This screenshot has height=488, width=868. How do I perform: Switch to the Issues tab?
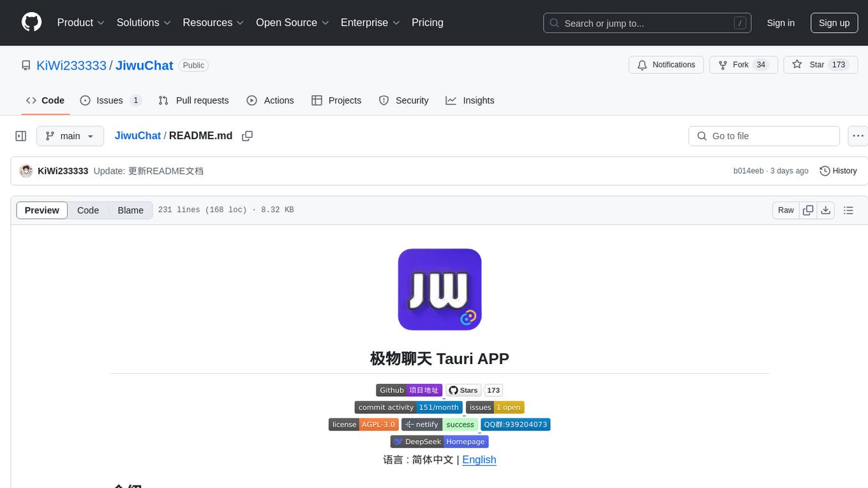coord(111,100)
